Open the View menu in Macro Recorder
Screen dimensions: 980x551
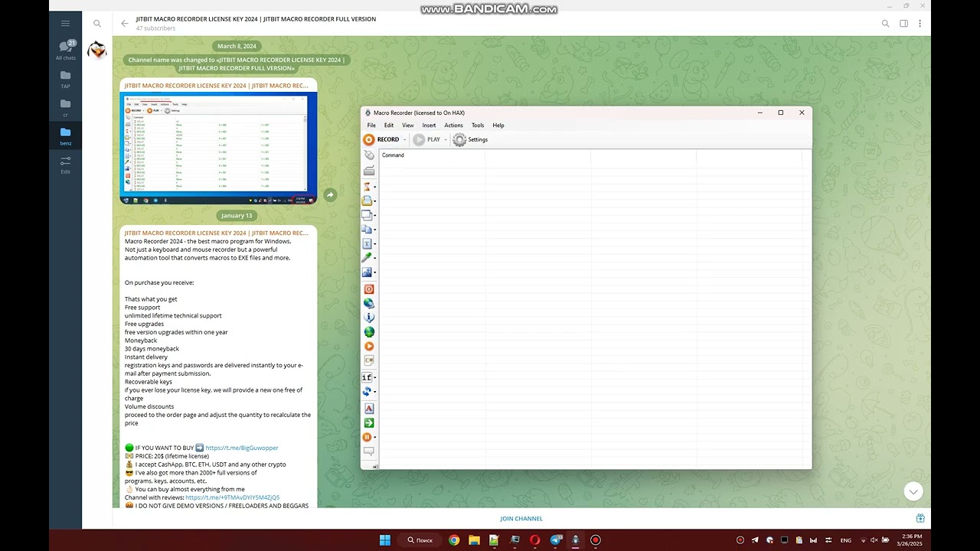pos(408,126)
